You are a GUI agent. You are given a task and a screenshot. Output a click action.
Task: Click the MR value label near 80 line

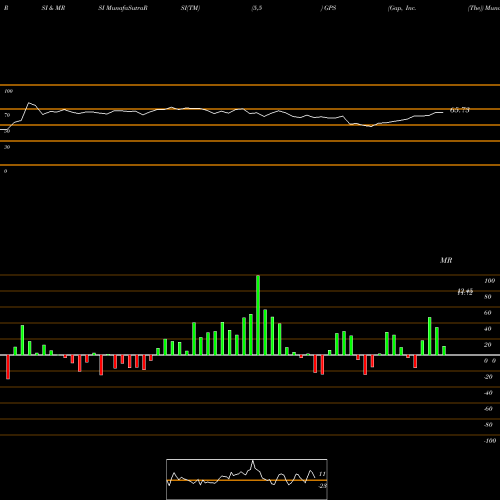click(465, 292)
